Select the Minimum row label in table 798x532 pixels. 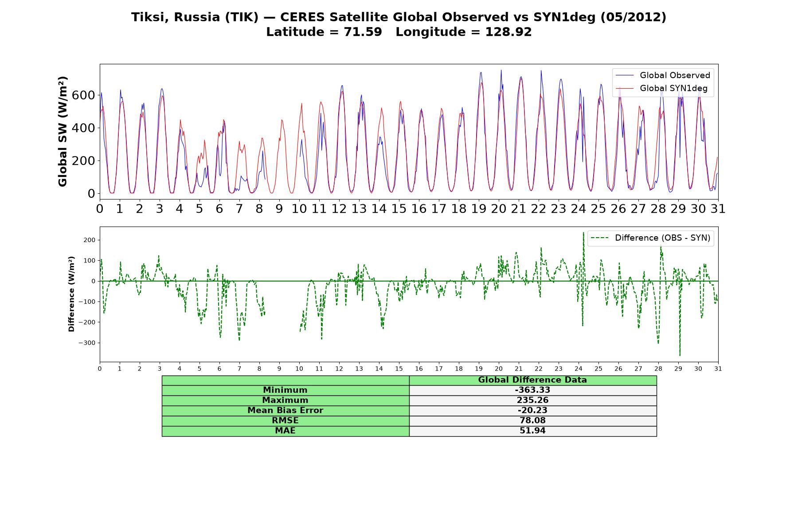(286, 390)
